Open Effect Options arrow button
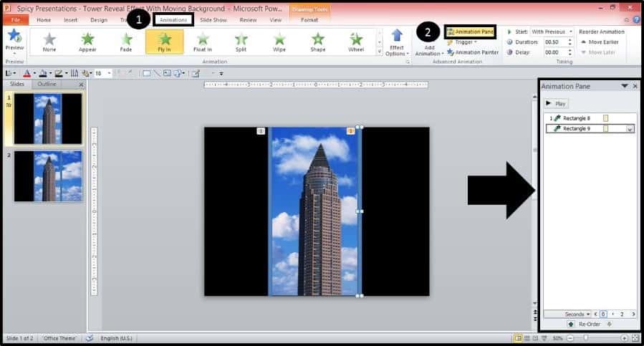Screen dimensions: 644x346 click(397, 42)
